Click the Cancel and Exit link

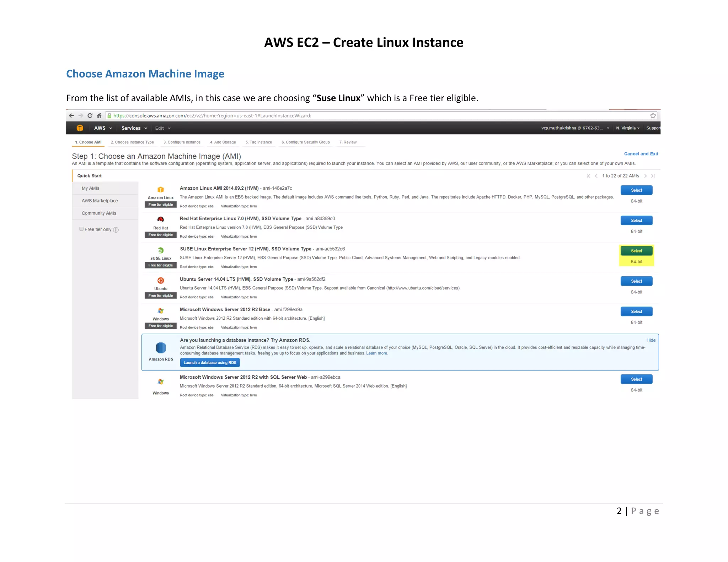641,154
